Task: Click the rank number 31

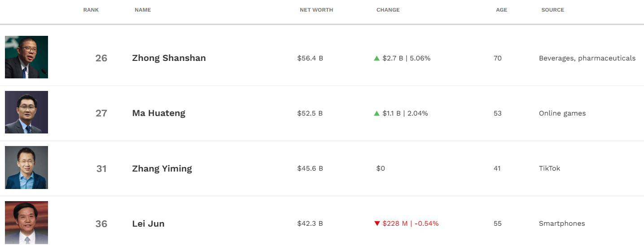Action: click(101, 168)
